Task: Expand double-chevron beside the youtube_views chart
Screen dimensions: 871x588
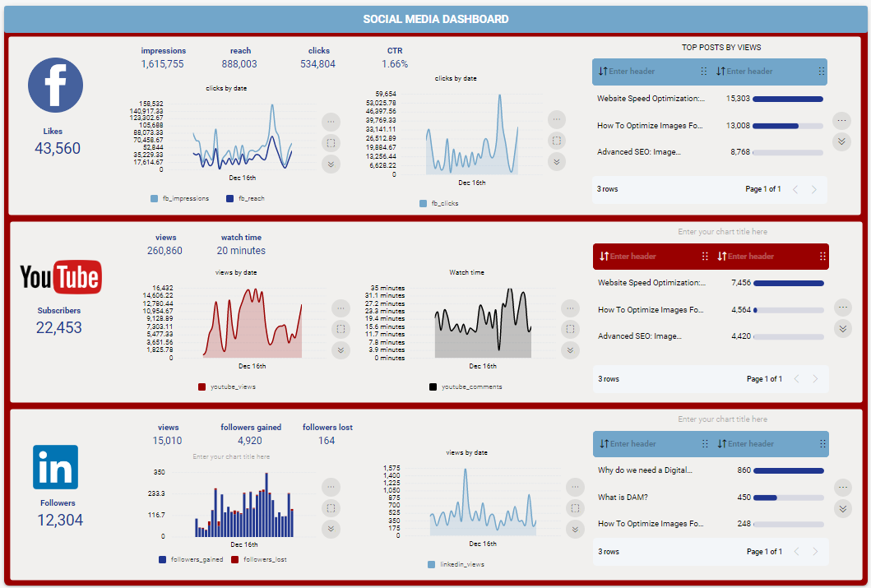Action: point(341,350)
